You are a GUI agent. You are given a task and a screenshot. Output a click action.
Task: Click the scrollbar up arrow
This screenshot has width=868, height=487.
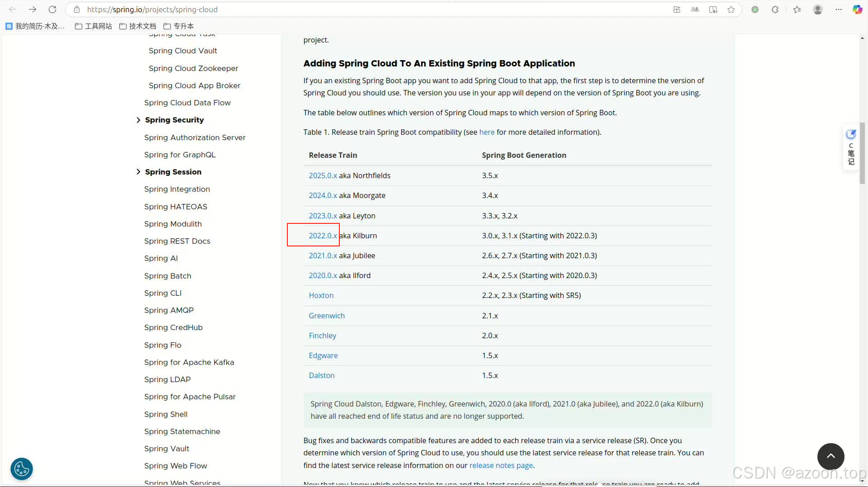click(863, 38)
